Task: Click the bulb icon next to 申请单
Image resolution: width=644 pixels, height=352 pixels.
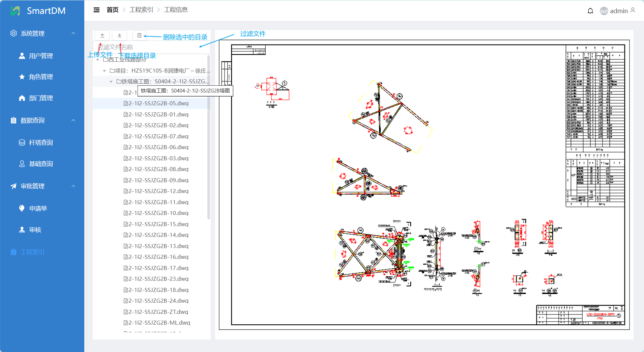Action: [x=22, y=208]
